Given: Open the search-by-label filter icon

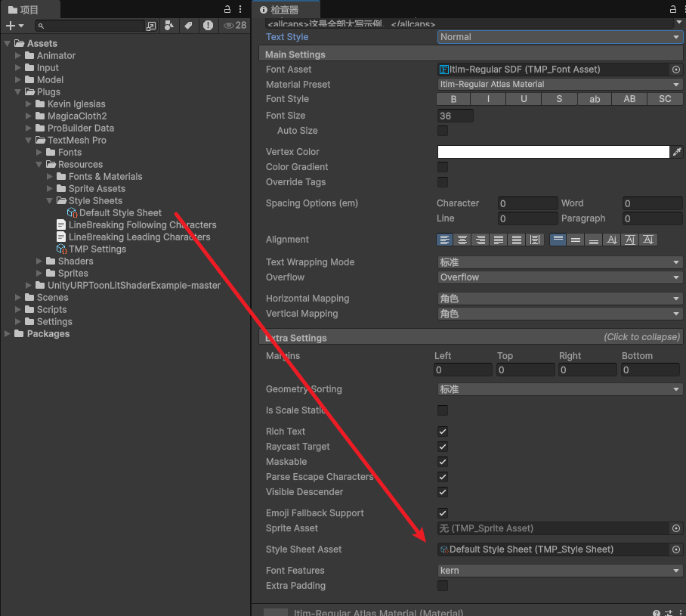Looking at the screenshot, I should click(x=188, y=25).
